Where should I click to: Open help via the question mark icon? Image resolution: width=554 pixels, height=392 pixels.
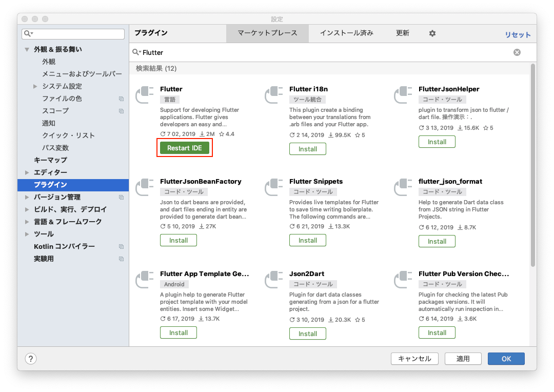tap(30, 359)
